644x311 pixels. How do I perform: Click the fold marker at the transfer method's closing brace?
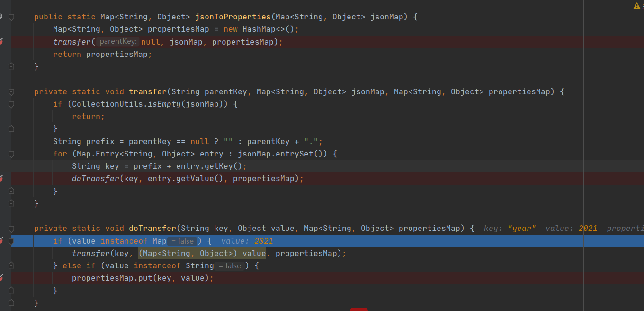point(10,203)
